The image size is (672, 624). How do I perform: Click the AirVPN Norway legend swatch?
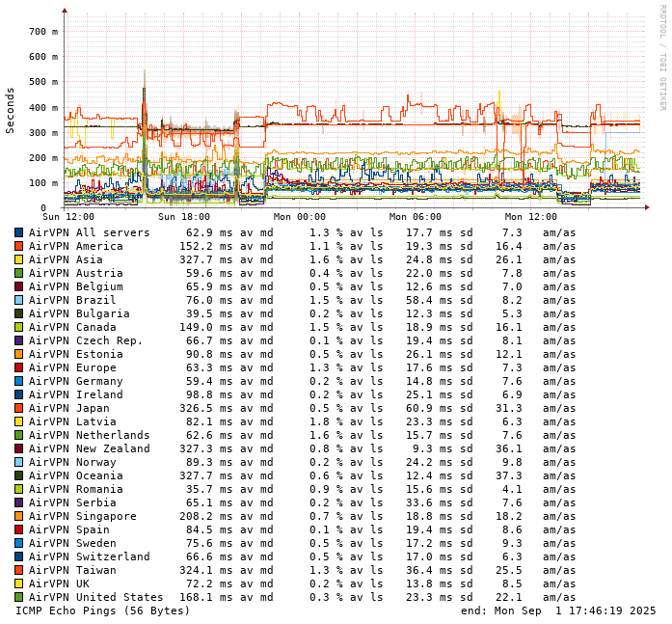click(19, 462)
